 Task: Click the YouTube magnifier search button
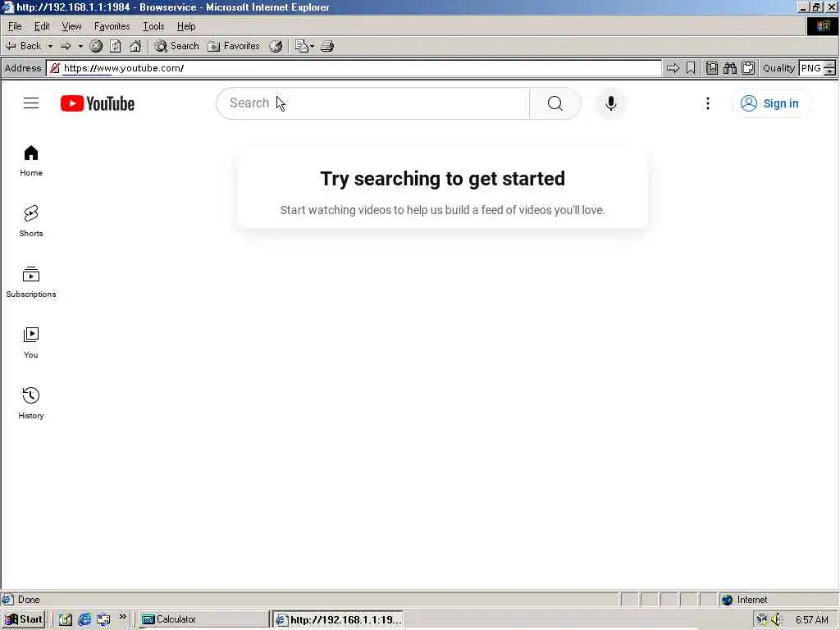(555, 103)
